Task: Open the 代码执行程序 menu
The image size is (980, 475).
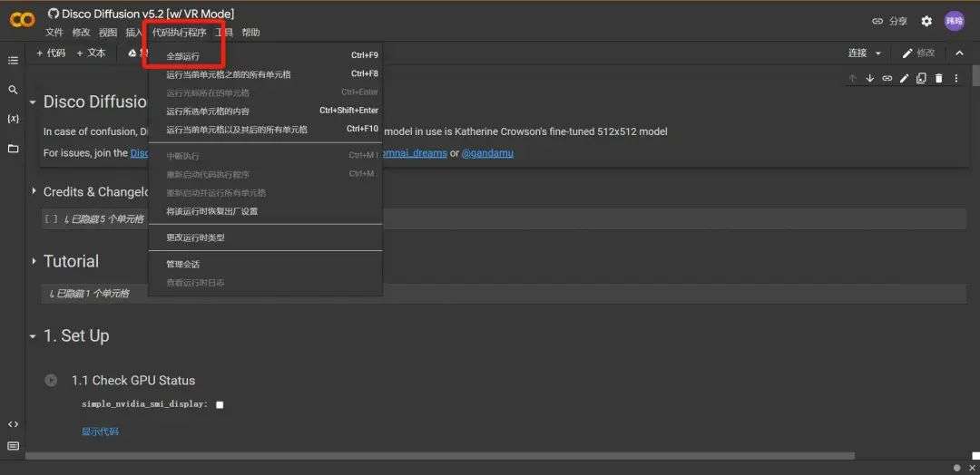Action: tap(180, 33)
